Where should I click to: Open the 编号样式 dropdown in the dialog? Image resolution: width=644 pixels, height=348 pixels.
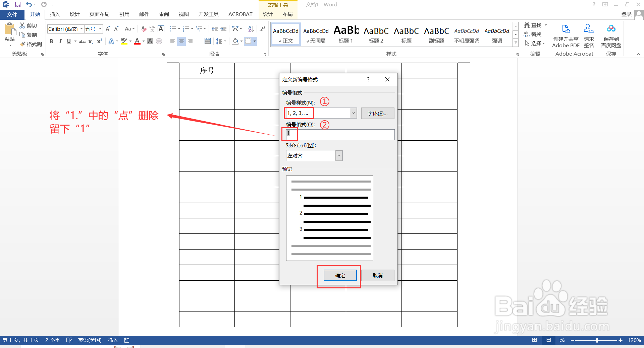point(353,113)
